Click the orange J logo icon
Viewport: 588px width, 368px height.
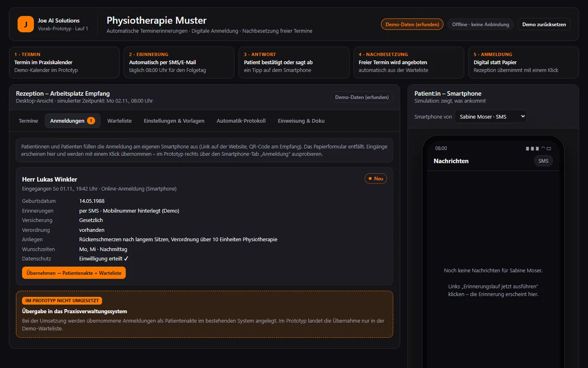coord(26,24)
